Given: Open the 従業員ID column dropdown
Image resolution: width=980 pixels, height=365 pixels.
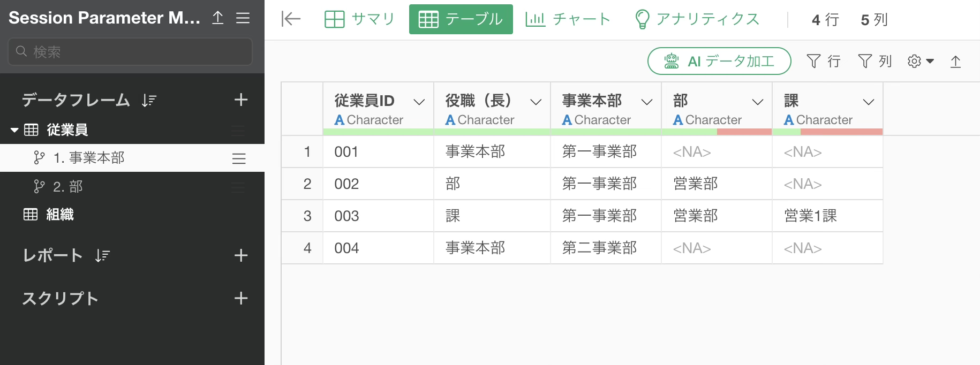Looking at the screenshot, I should (x=419, y=102).
